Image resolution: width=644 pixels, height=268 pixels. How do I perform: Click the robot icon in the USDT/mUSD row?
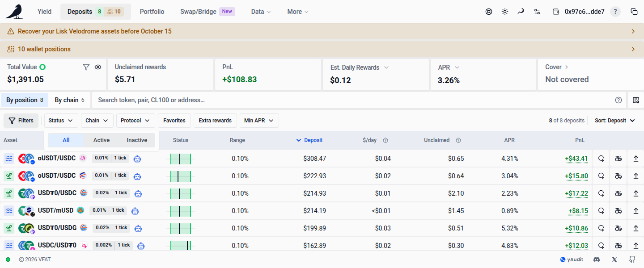pyautogui.click(x=135, y=211)
